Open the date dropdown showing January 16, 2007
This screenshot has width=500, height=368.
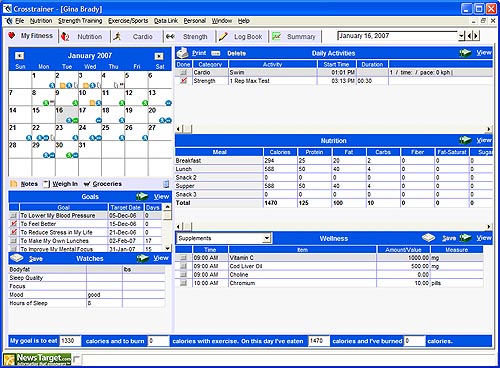click(x=461, y=36)
